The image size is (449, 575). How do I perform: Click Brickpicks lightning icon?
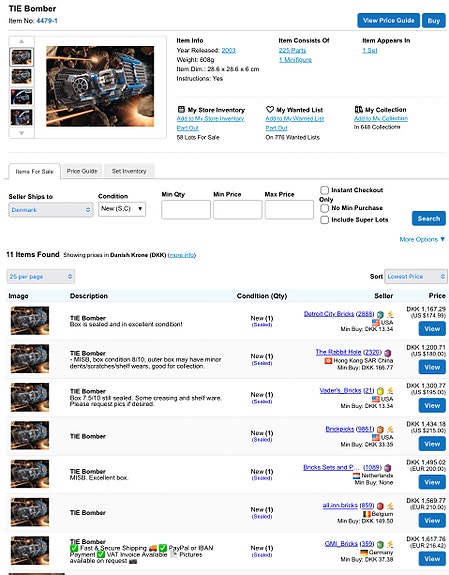pyautogui.click(x=390, y=429)
